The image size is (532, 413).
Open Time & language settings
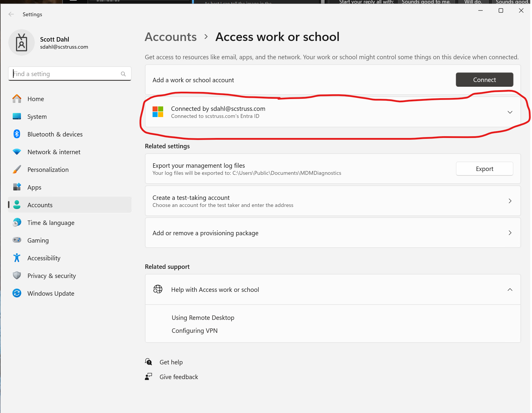tap(70, 223)
